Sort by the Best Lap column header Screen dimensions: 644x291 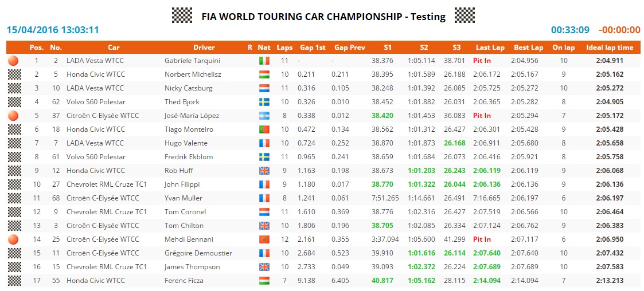[528, 48]
